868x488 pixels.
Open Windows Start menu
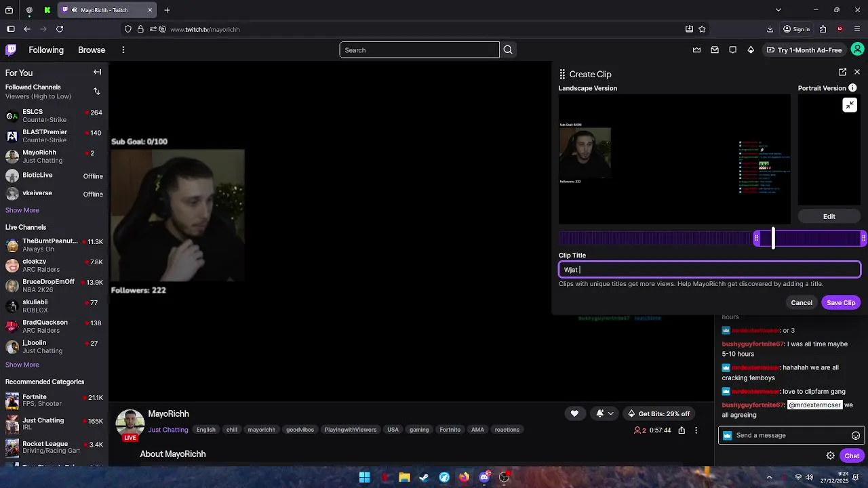(364, 477)
